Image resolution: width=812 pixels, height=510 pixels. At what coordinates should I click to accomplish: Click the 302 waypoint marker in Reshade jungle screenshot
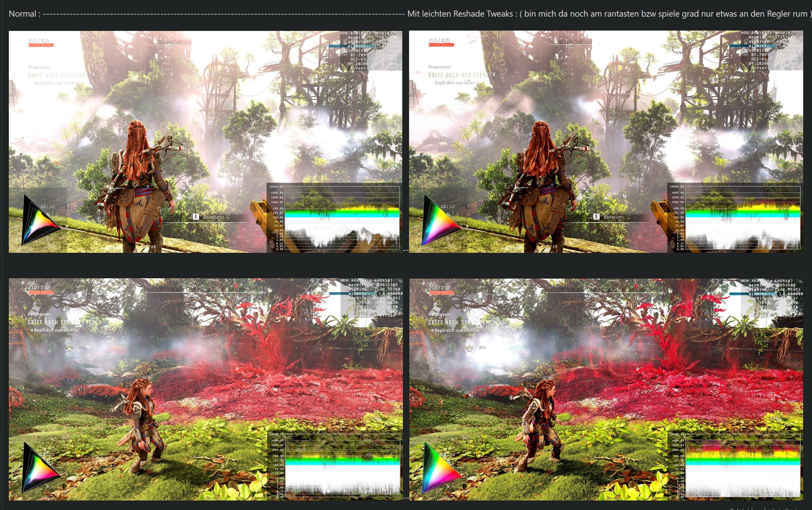click(x=615, y=196)
